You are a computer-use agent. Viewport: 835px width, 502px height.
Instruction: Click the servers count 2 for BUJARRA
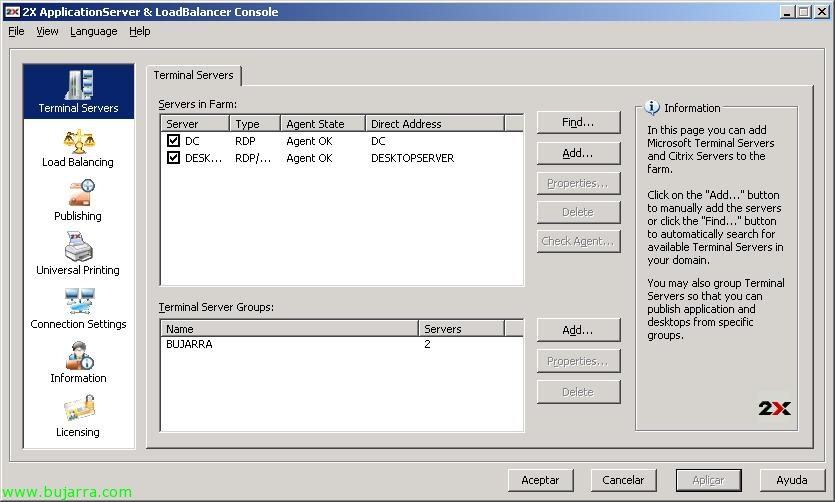(x=427, y=344)
